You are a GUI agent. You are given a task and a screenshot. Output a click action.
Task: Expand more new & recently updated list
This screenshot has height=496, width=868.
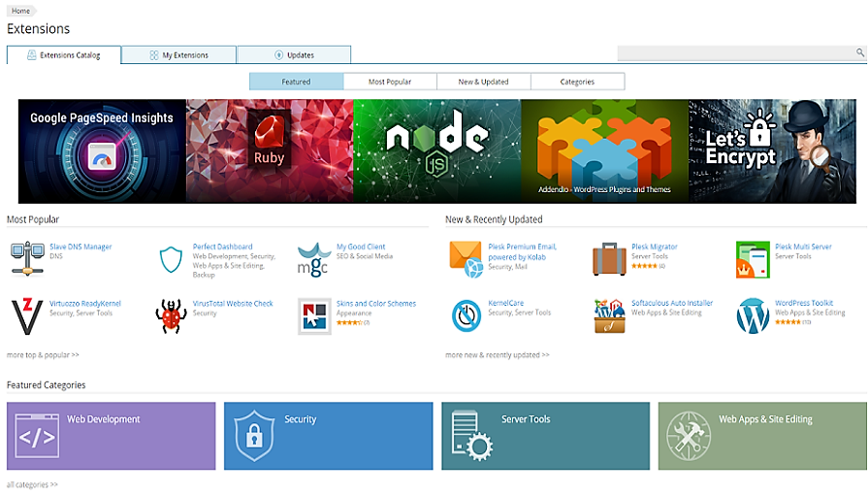point(497,355)
